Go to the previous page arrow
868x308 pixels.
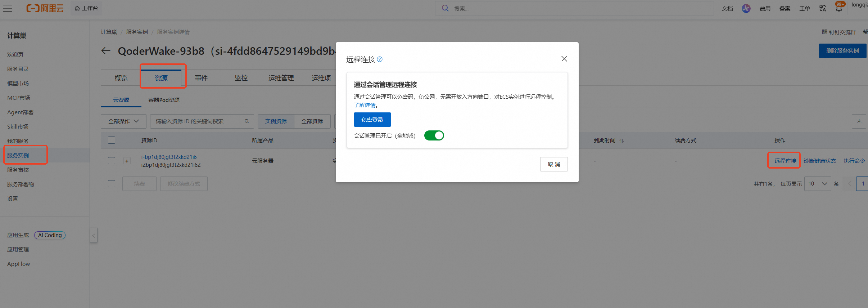click(850, 184)
